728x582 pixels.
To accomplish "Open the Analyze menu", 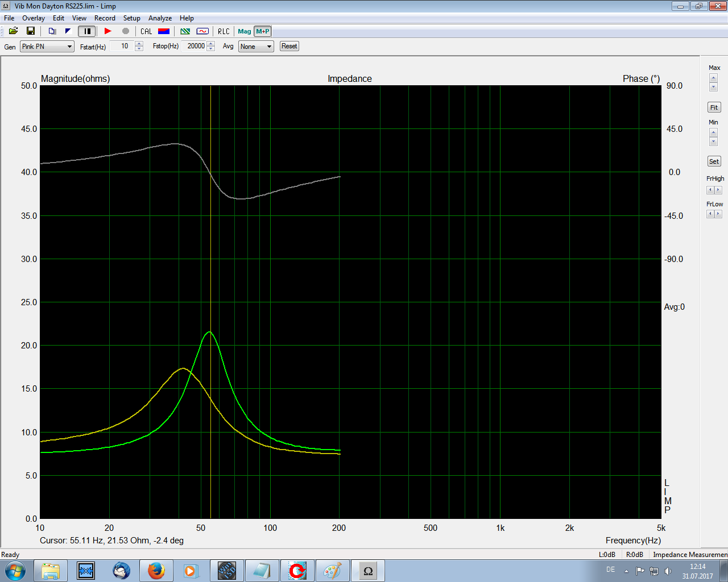I will 160,18.
